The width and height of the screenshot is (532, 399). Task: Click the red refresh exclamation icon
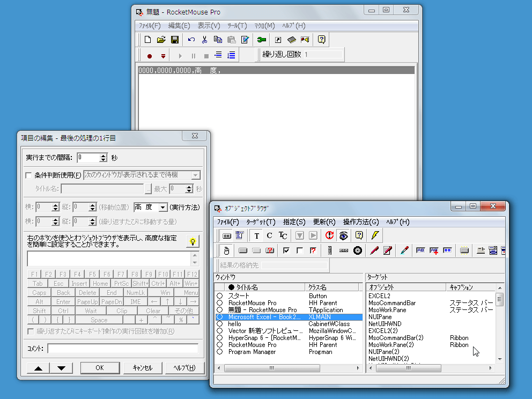(329, 235)
